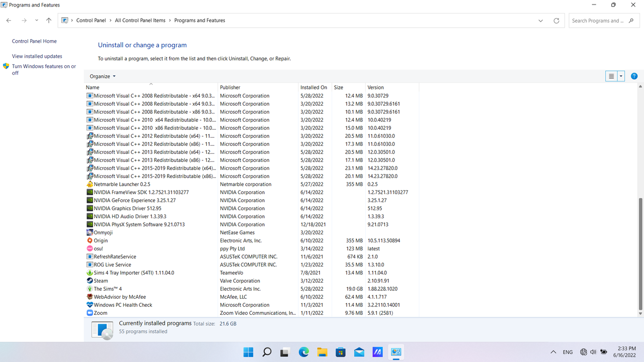The image size is (644, 362).
Task: Open recent locations chevron beside forward arrow
Action: click(x=36, y=20)
